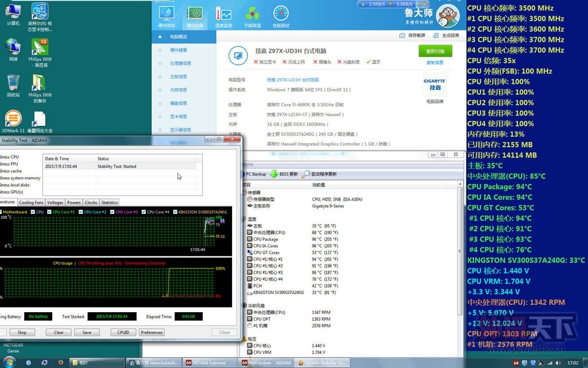Stop the stability test
Screen dimensions: 588x368
coord(22,332)
